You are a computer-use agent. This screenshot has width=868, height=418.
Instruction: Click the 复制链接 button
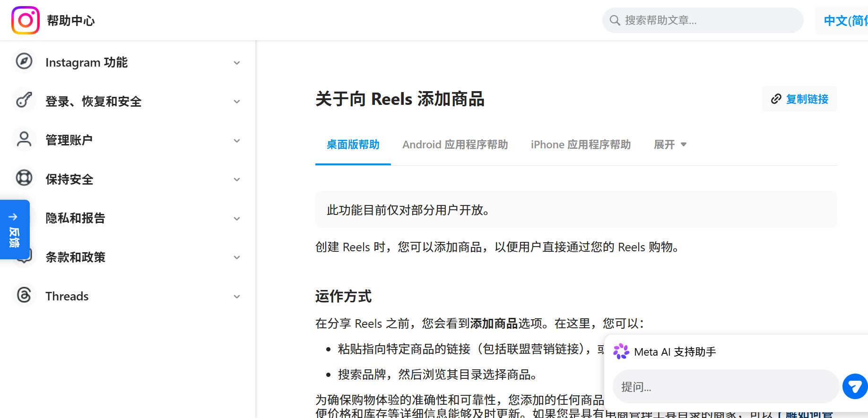point(799,99)
